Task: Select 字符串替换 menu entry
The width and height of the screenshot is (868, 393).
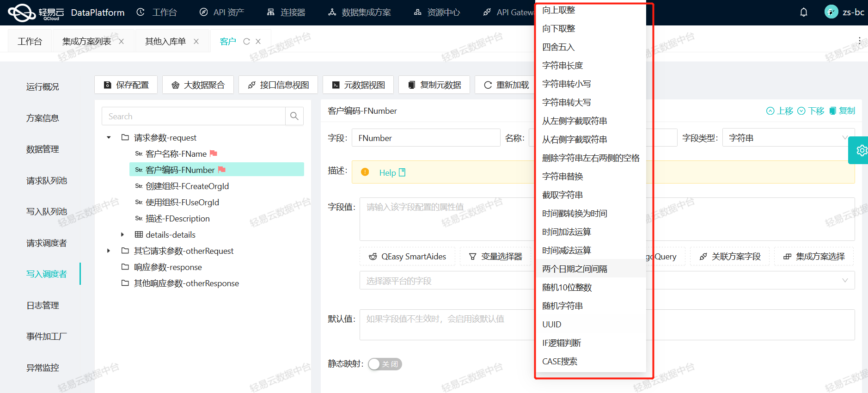Action: (590, 176)
